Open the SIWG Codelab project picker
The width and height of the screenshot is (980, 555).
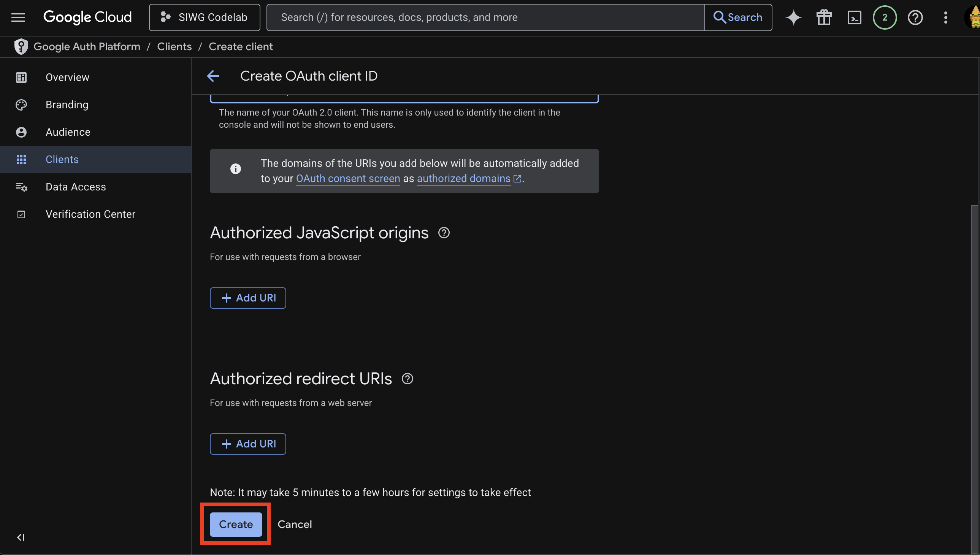coord(204,17)
